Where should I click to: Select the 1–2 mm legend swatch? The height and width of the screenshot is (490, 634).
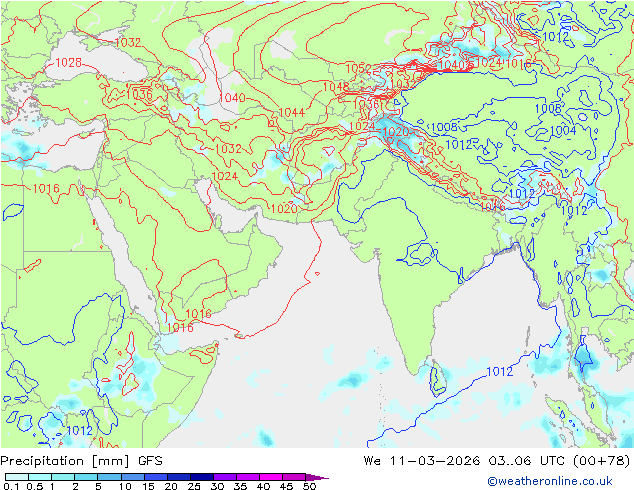pos(63,477)
